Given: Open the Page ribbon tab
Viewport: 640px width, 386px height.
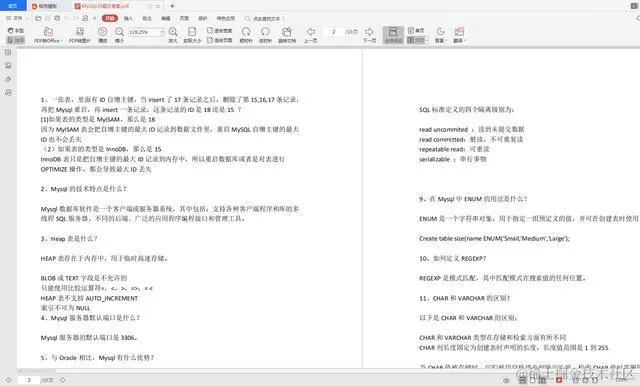Looking at the screenshot, I should [184, 18].
